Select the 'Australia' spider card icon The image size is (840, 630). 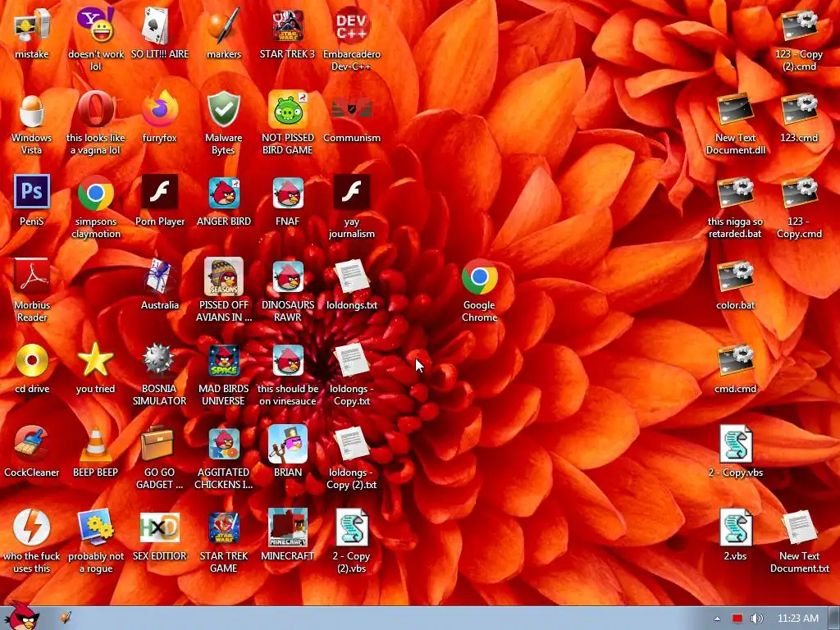coord(160,276)
